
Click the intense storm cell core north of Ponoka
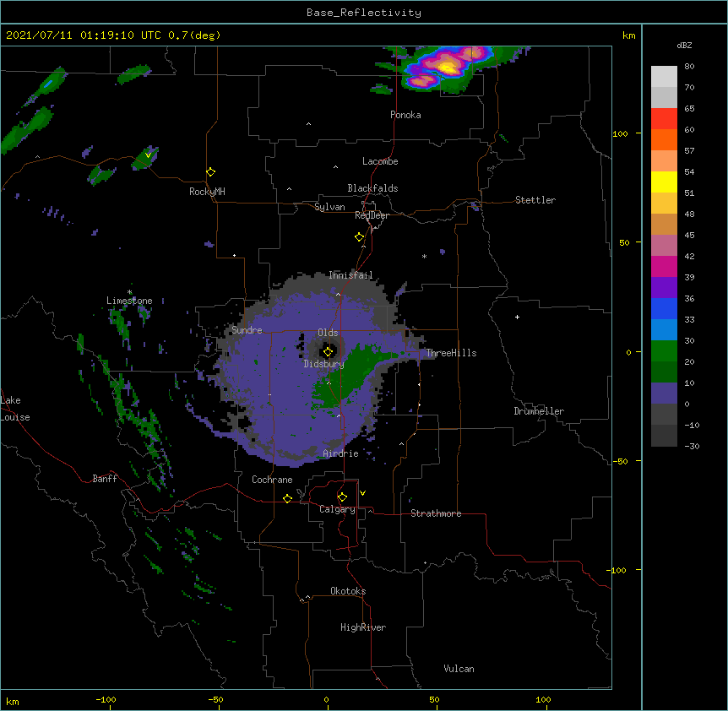[x=447, y=68]
